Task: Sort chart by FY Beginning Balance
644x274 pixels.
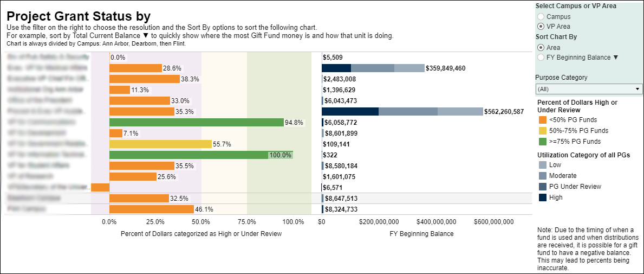Action: pos(541,57)
